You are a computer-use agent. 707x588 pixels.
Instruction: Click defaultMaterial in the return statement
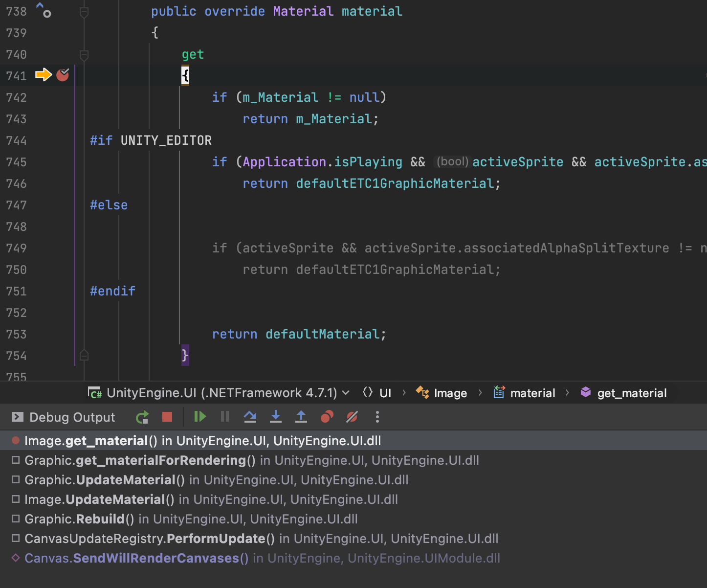pyautogui.click(x=323, y=334)
